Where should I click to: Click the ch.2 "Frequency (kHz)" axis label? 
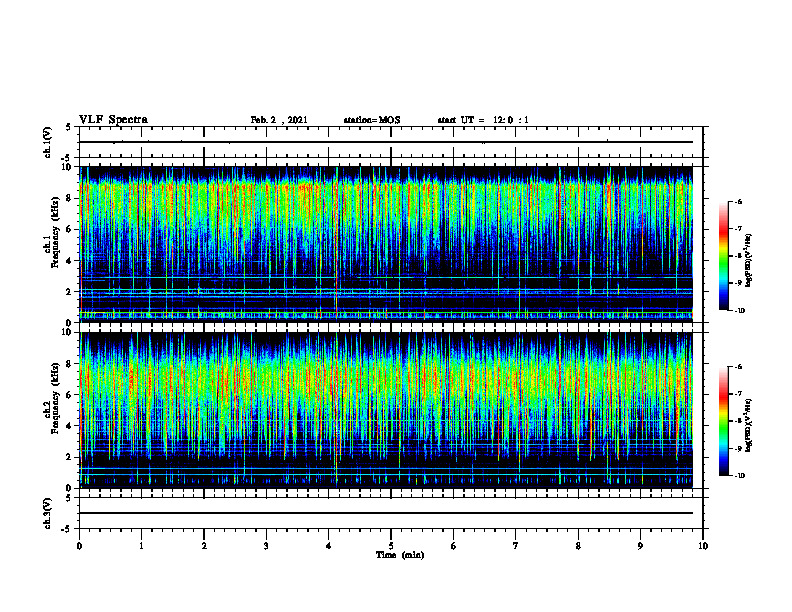pos(55,398)
